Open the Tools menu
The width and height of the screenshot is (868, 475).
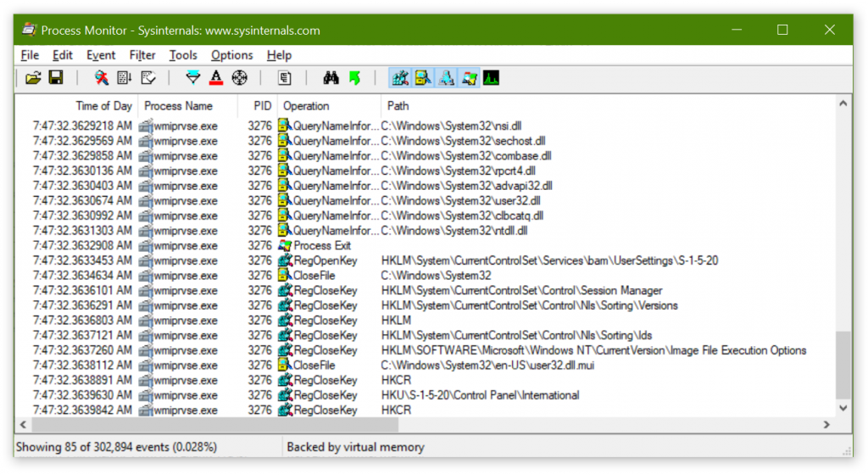[x=183, y=55]
